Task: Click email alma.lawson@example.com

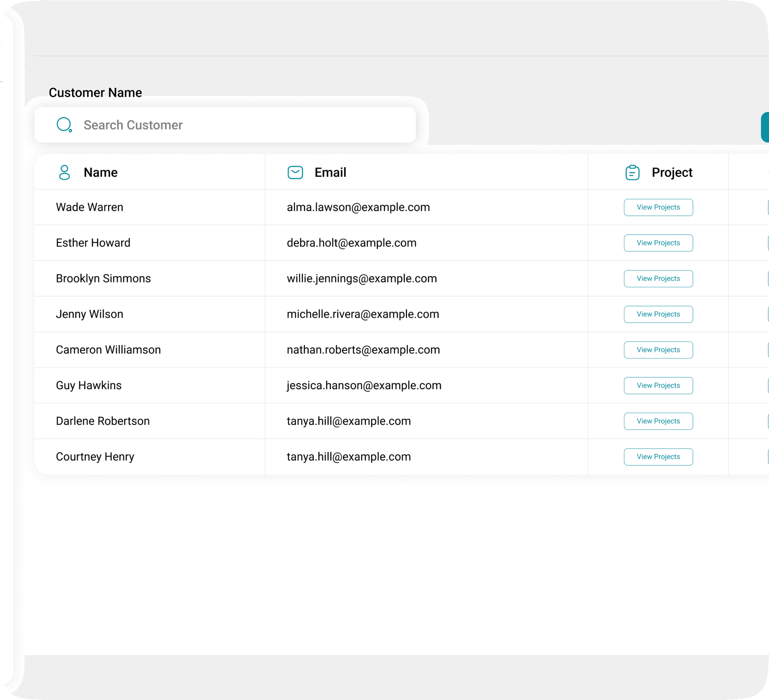Action: pyautogui.click(x=358, y=207)
